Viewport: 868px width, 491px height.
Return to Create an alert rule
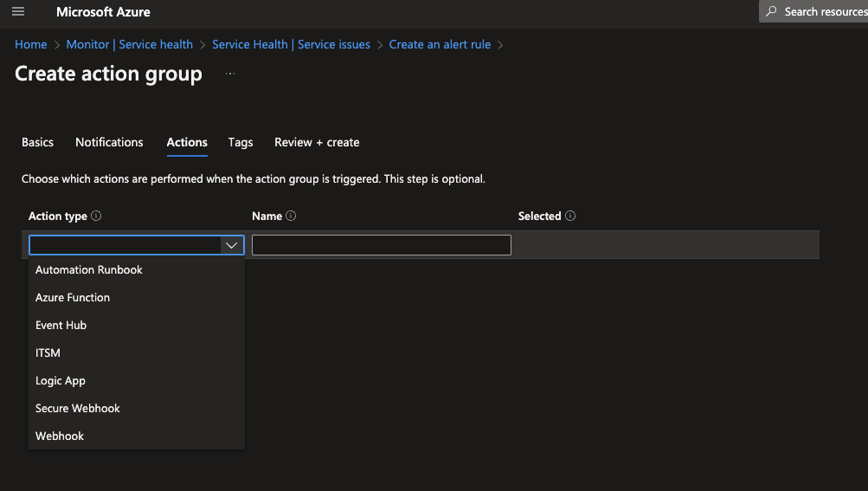440,44
